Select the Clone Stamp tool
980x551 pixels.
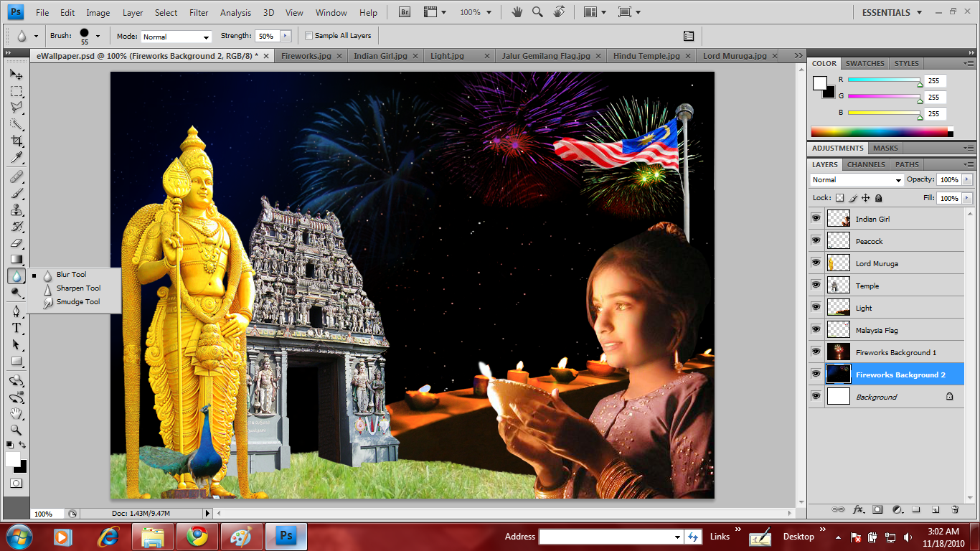(16, 209)
